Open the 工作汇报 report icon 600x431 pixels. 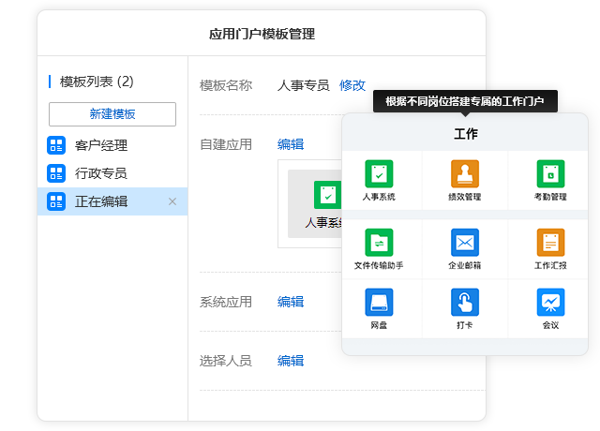coord(550,243)
